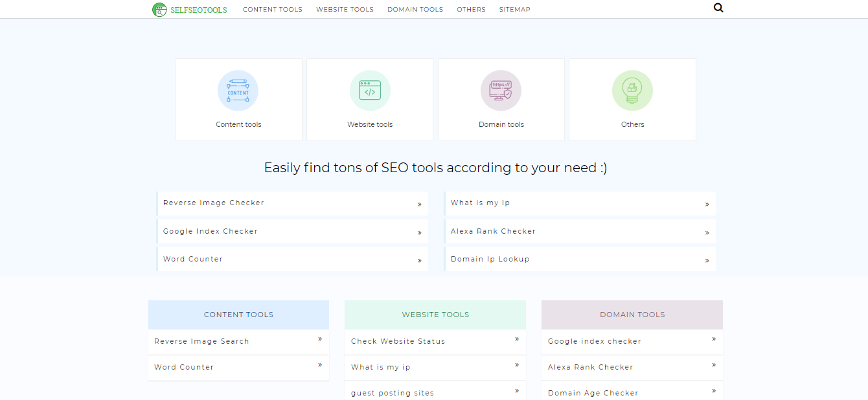
Task: Open the guest posting sites page
Action: [391, 392]
